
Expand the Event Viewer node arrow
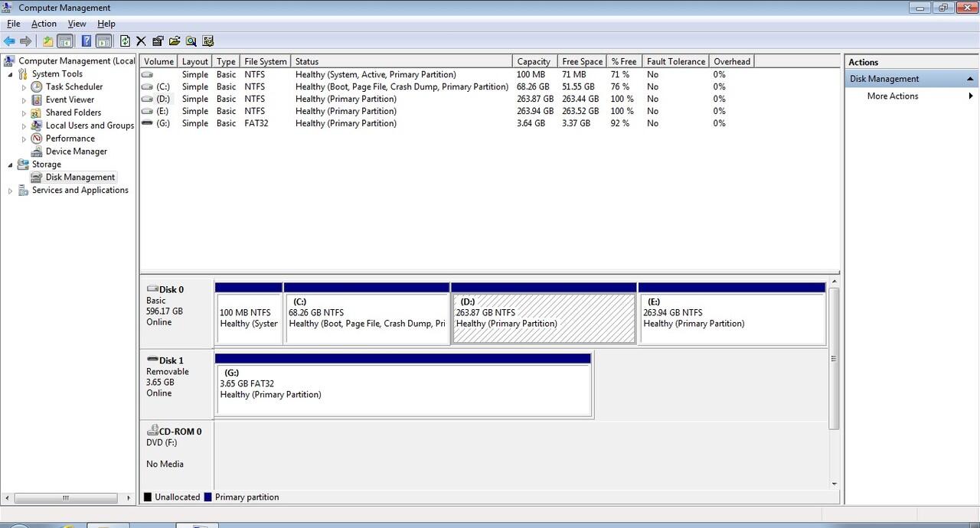(x=24, y=100)
